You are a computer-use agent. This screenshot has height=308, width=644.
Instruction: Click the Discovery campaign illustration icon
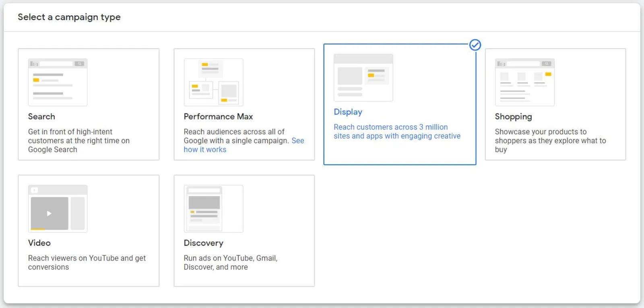point(213,209)
